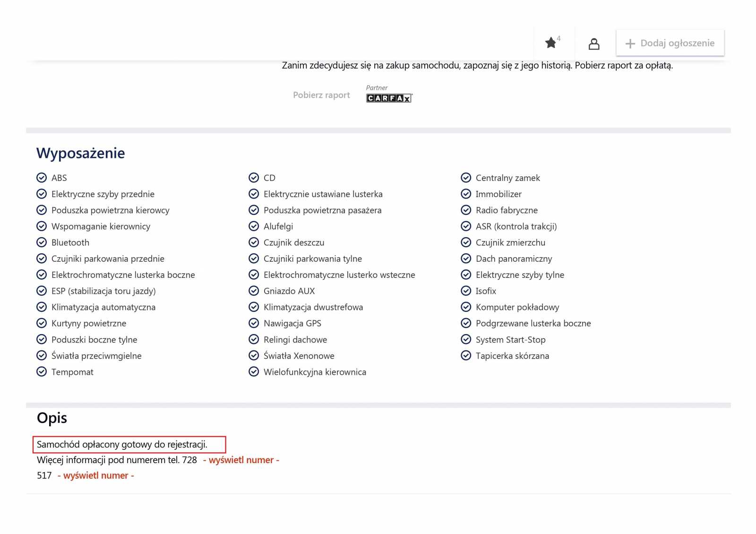This screenshot has height=534, width=756.
Task: Click the Opis section heading
Action: coord(52,418)
